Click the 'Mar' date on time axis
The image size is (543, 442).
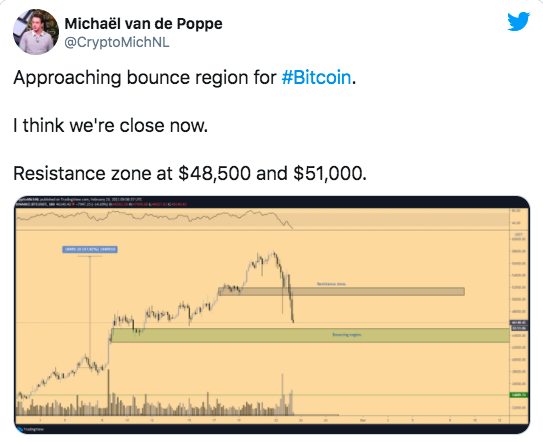coord(363,420)
